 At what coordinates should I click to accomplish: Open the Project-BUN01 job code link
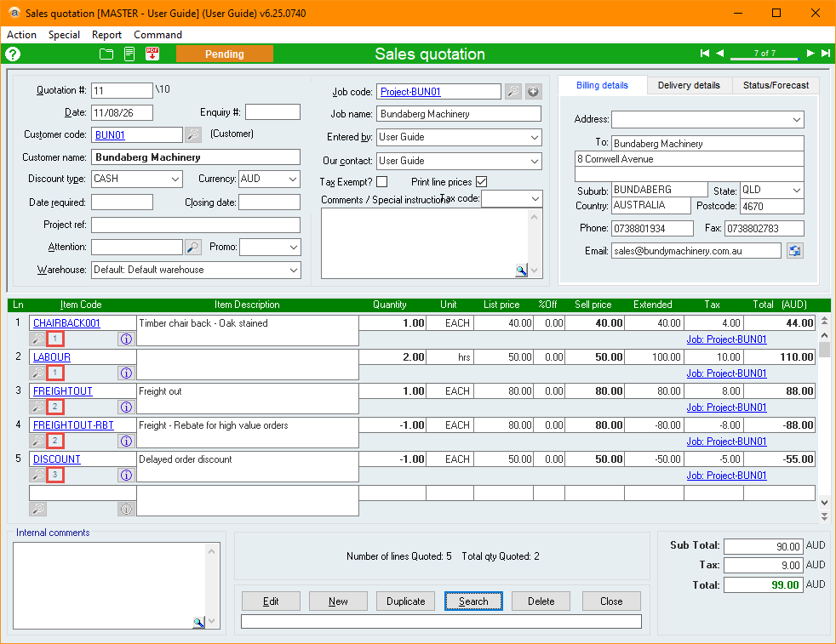point(410,92)
